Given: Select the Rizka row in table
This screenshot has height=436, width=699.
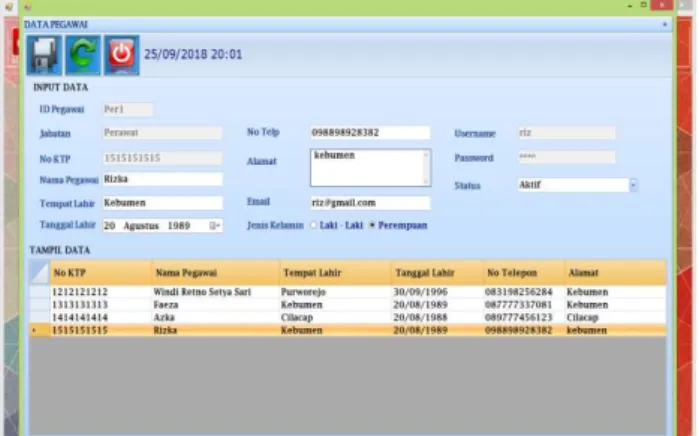Looking at the screenshot, I should click(x=348, y=330).
